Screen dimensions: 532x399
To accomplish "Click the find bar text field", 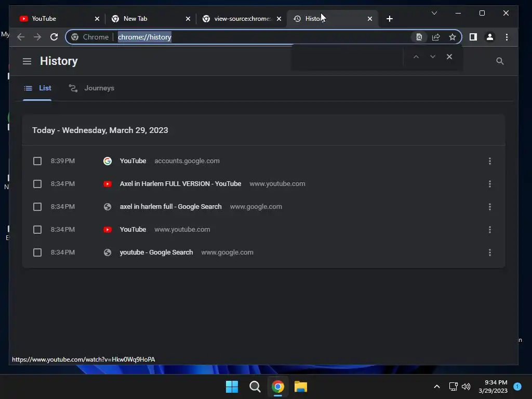I will tap(348, 57).
